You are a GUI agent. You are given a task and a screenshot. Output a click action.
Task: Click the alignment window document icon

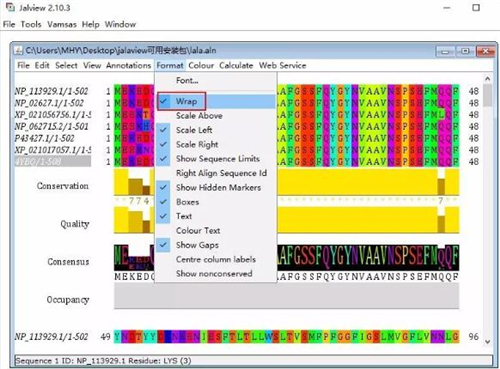18,51
